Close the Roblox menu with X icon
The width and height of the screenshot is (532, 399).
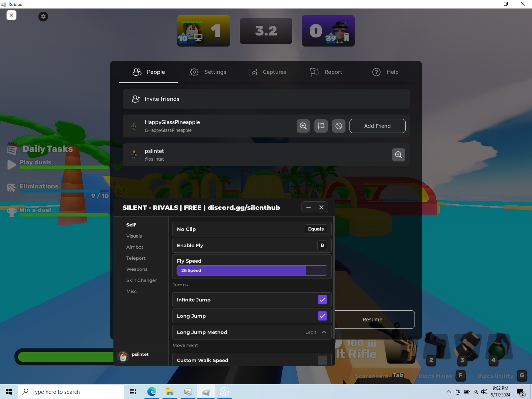(x=11, y=15)
